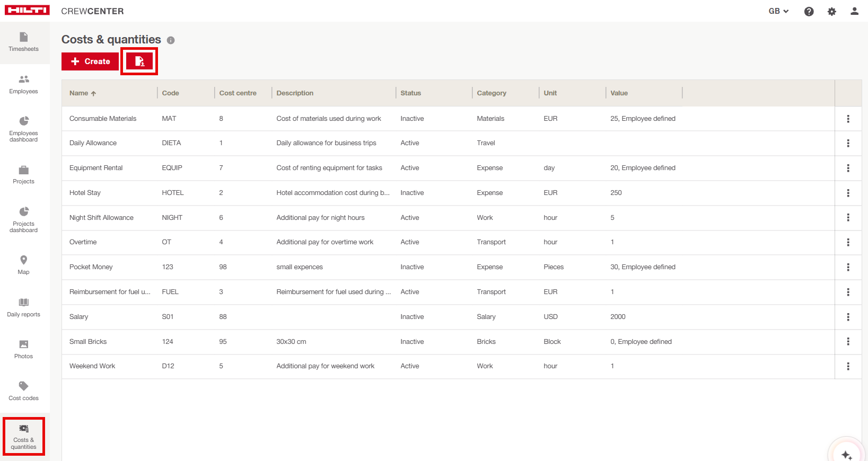Viewport: 868px width, 461px height.
Task: Select the Small Bricks name cell
Action: point(88,342)
